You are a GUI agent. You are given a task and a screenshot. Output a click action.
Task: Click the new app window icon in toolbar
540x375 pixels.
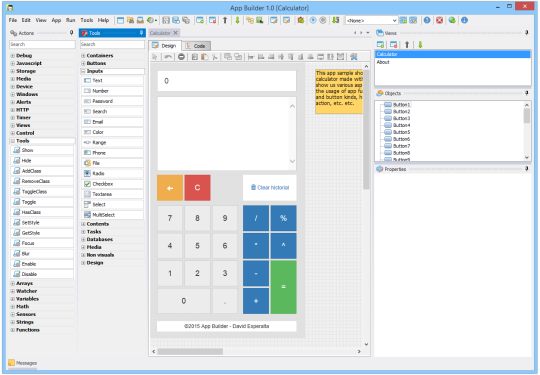click(x=120, y=20)
